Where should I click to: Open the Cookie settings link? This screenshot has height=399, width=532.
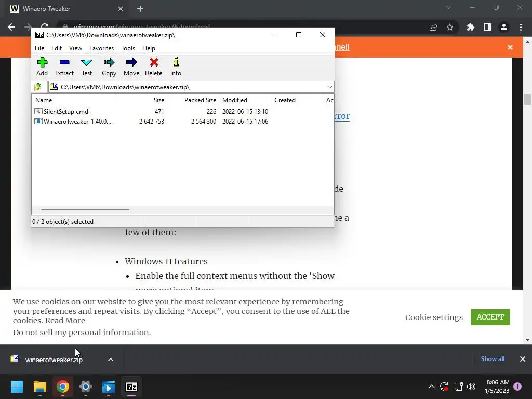434,317
